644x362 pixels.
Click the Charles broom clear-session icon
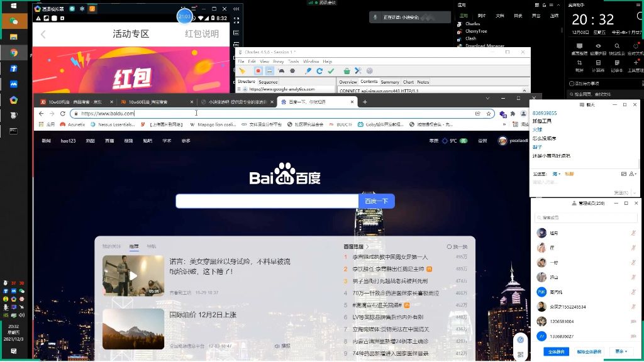click(242, 71)
